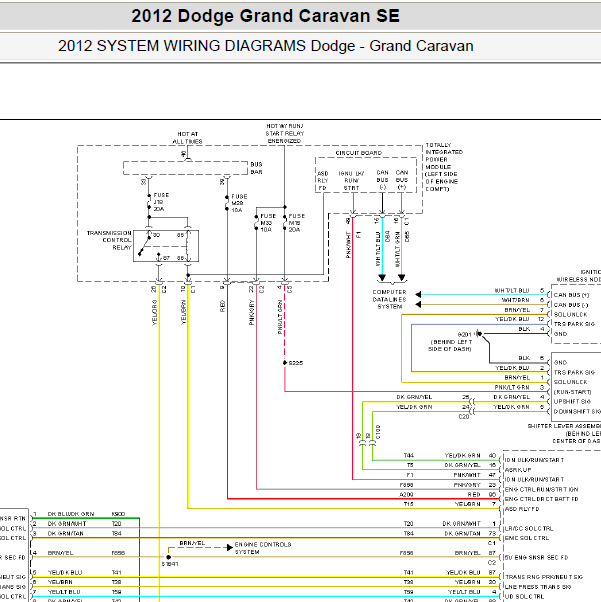This screenshot has height=602, width=601.
Task: Click the 'K900' circuit label
Action: [118, 514]
